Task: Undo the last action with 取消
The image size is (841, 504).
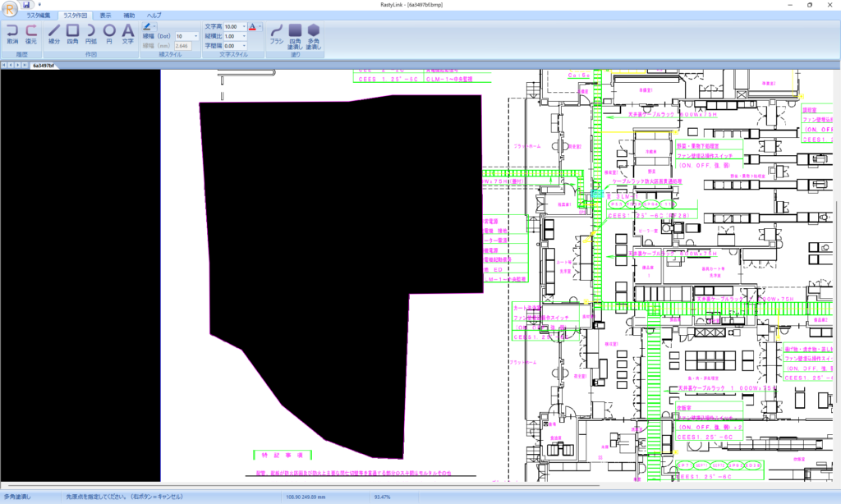Action: click(x=12, y=33)
